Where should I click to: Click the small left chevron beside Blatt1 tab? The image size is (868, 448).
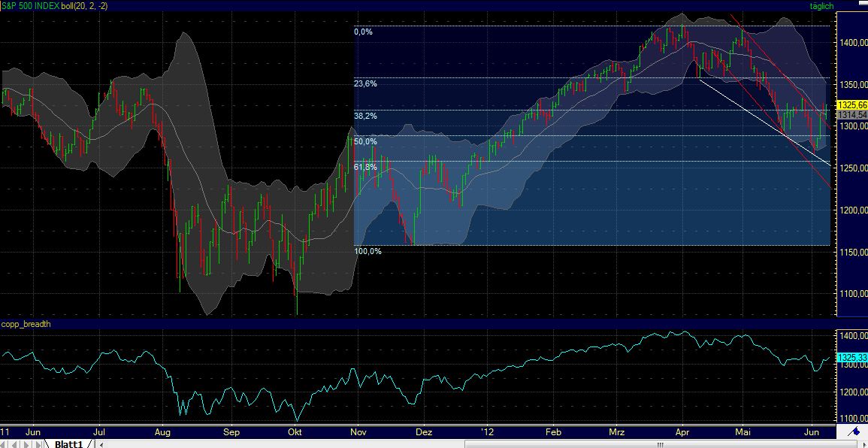tap(101, 443)
